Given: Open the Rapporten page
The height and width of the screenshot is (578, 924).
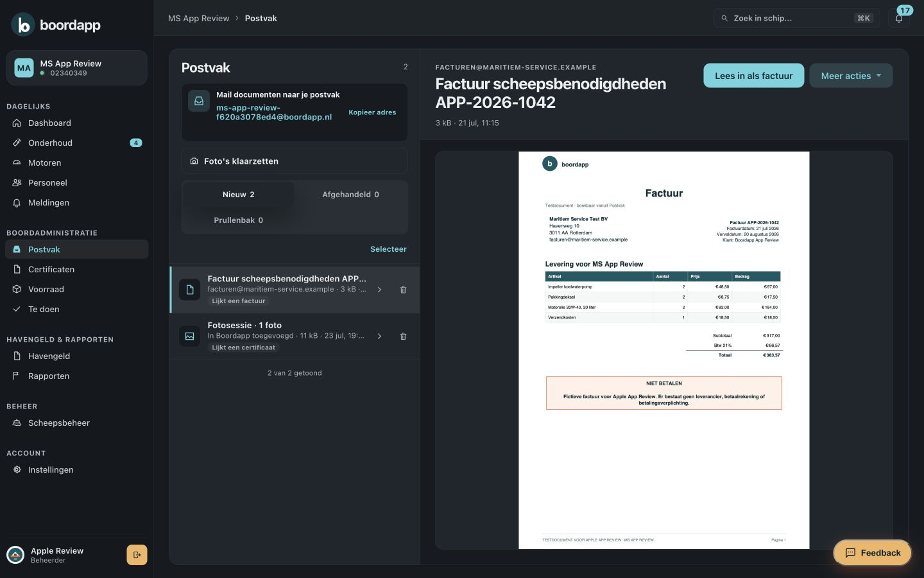Looking at the screenshot, I should tap(77, 376).
